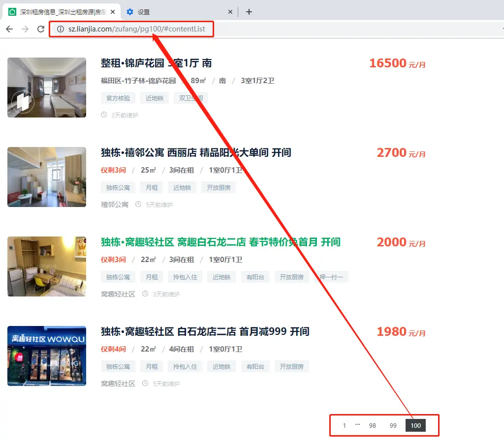This screenshot has width=504, height=444.
Task: Click the gear icon on 设置 tab
Action: (130, 12)
